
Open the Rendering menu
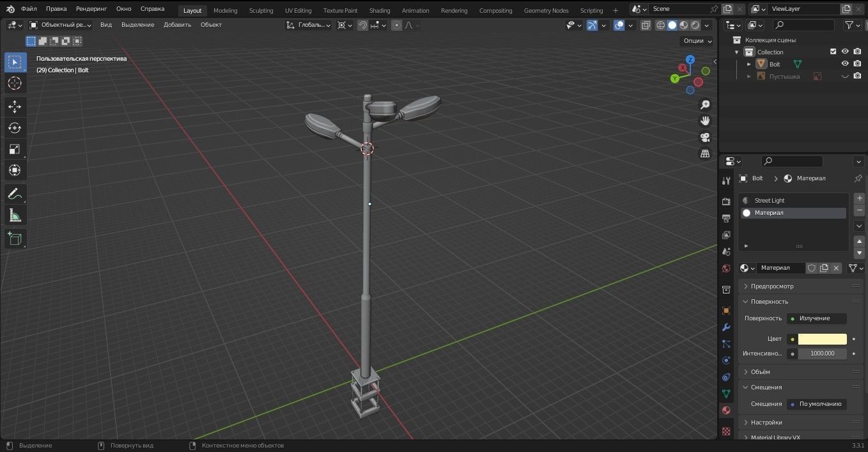[x=91, y=9]
